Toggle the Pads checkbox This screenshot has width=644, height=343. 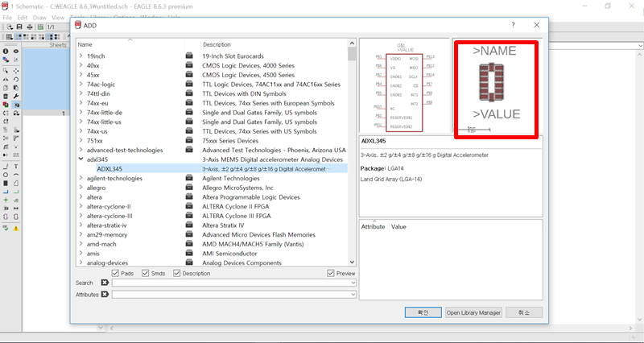115,273
